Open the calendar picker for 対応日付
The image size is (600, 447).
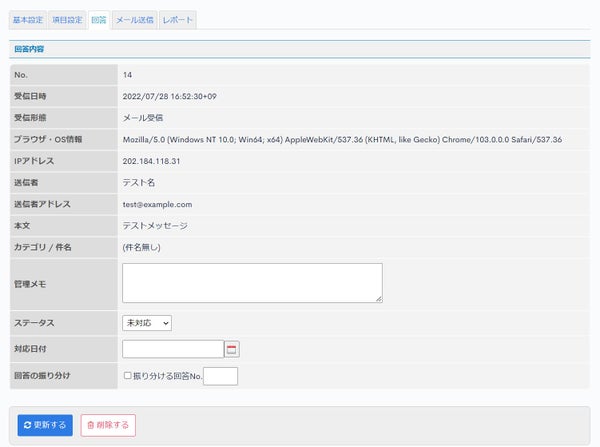(x=232, y=349)
